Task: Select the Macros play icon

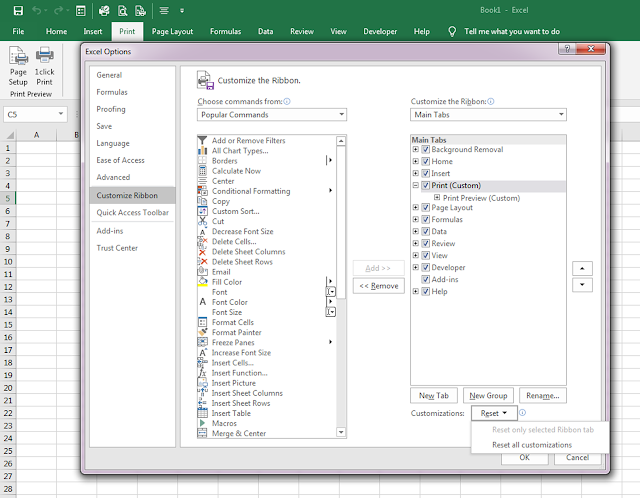Action: pyautogui.click(x=202, y=423)
